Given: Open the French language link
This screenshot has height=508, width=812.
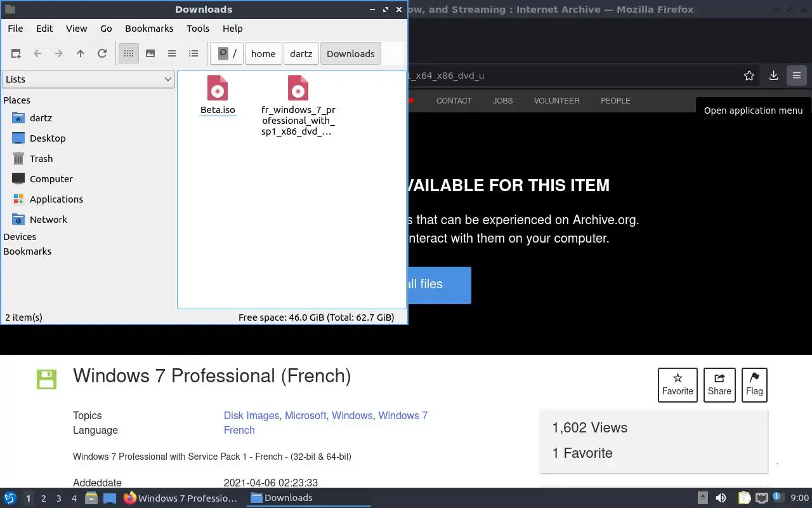Looking at the screenshot, I should 239,430.
